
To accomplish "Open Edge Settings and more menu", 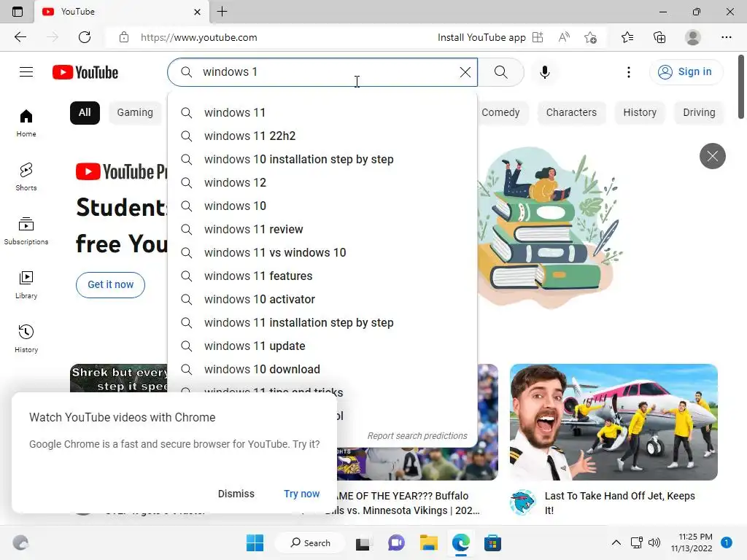I will click(726, 37).
